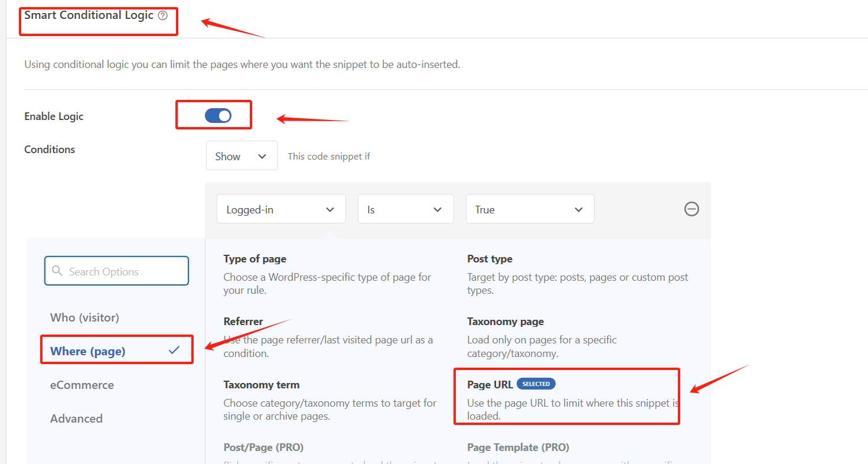Select the Type of page condition
This screenshot has height=464, width=868.
pos(254,259)
